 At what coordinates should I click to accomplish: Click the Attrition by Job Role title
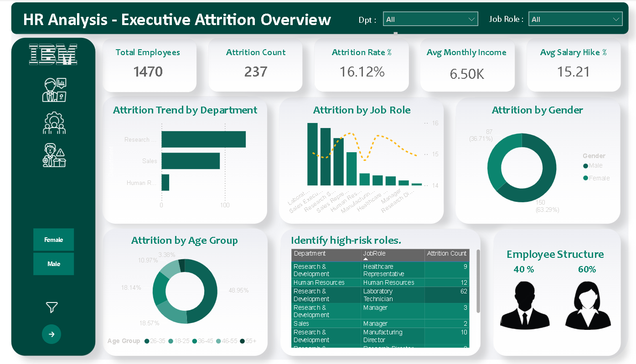(362, 110)
